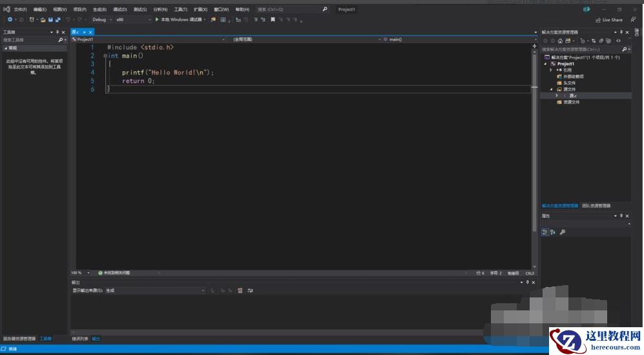Viewport: 644px width, 355px height.
Task: Open the 调试(D) menu
Action: pyautogui.click(x=119, y=10)
